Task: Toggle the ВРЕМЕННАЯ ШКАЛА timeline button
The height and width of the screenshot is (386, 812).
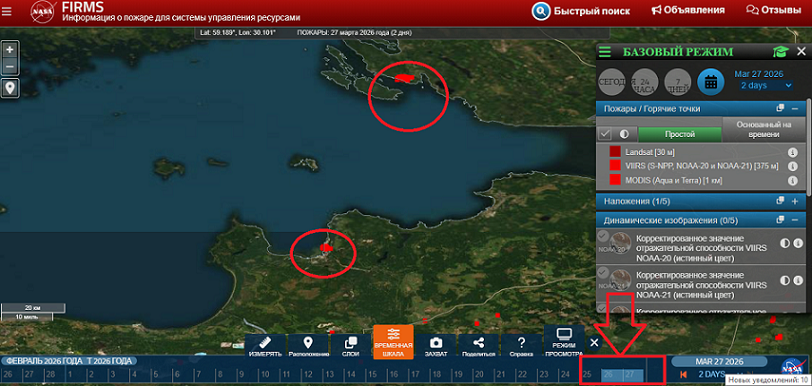Action: [394, 342]
